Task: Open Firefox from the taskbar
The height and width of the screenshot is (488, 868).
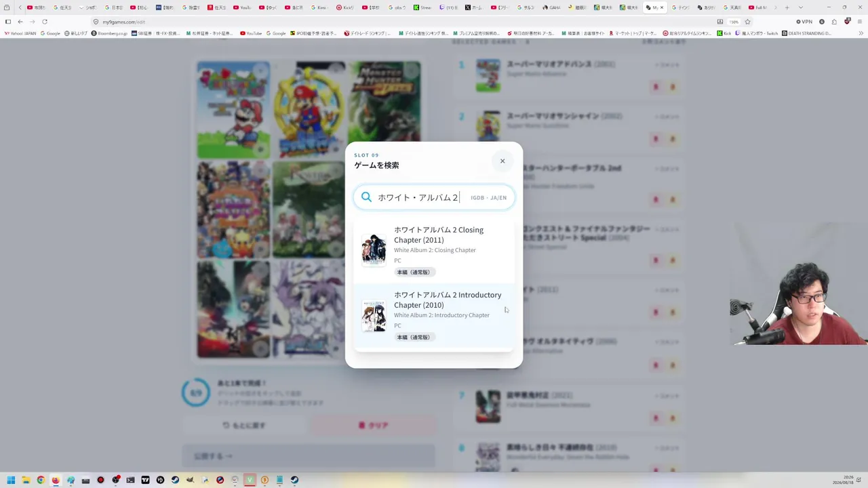Action: (56, 480)
